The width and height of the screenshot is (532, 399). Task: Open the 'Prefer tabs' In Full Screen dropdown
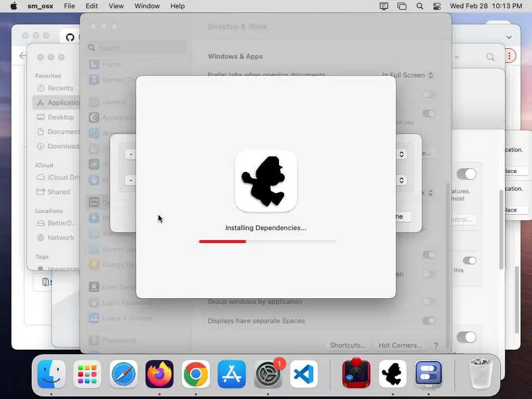point(407,75)
